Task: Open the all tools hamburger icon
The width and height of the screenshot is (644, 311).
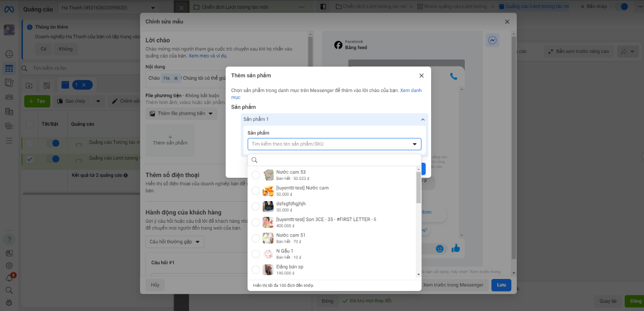Action: (x=9, y=141)
